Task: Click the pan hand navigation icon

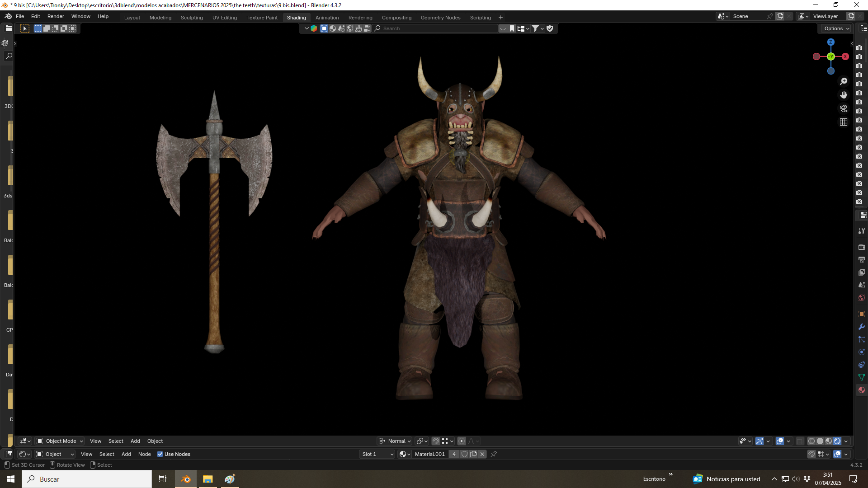Action: click(844, 95)
